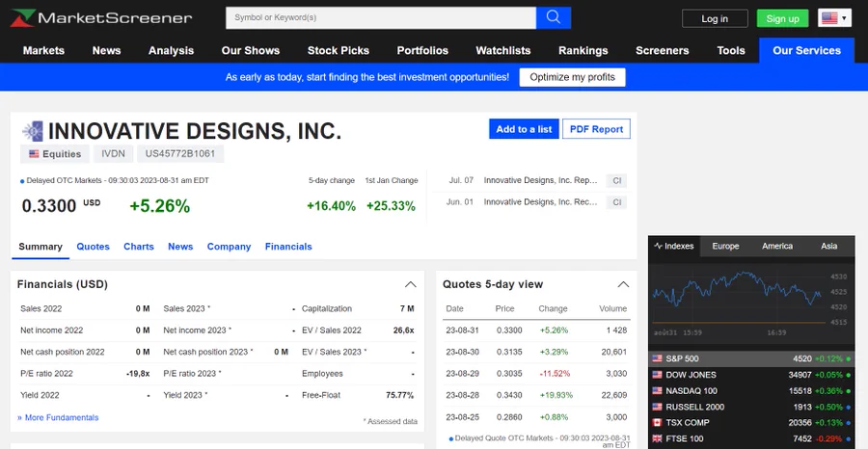Screen dimensions: 868x449
Task: Select the S&P 500 index row
Action: [x=751, y=358]
